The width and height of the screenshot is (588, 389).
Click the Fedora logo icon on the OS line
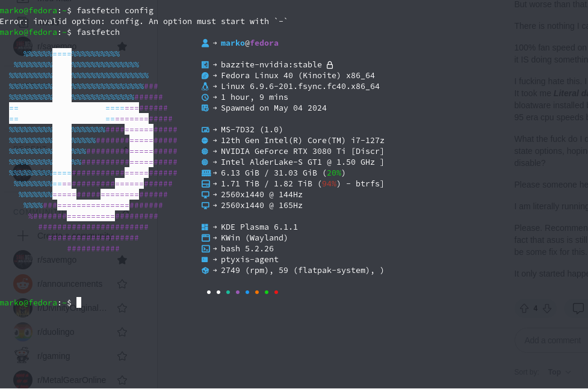(x=205, y=76)
